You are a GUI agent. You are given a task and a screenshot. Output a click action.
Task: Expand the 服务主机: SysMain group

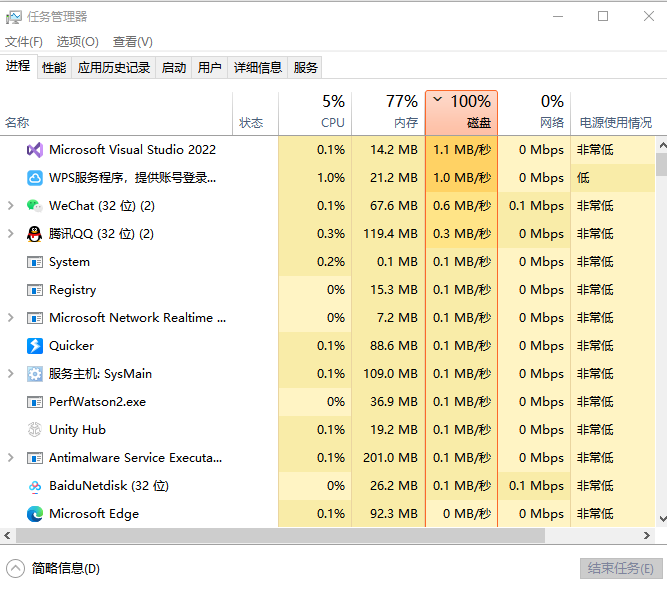pyautogui.click(x=11, y=374)
